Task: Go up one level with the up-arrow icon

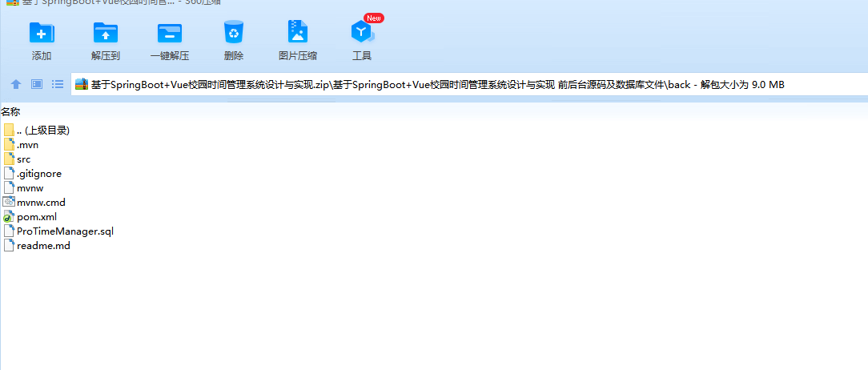Action: (16, 84)
